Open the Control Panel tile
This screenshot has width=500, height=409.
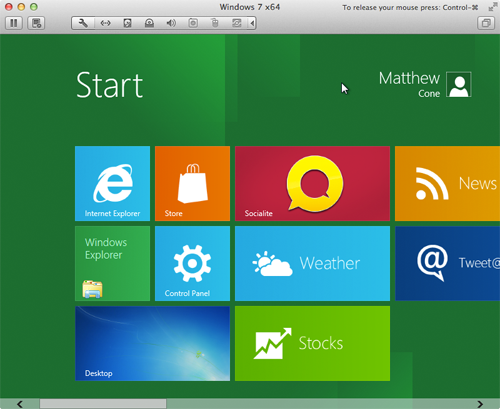(192, 263)
